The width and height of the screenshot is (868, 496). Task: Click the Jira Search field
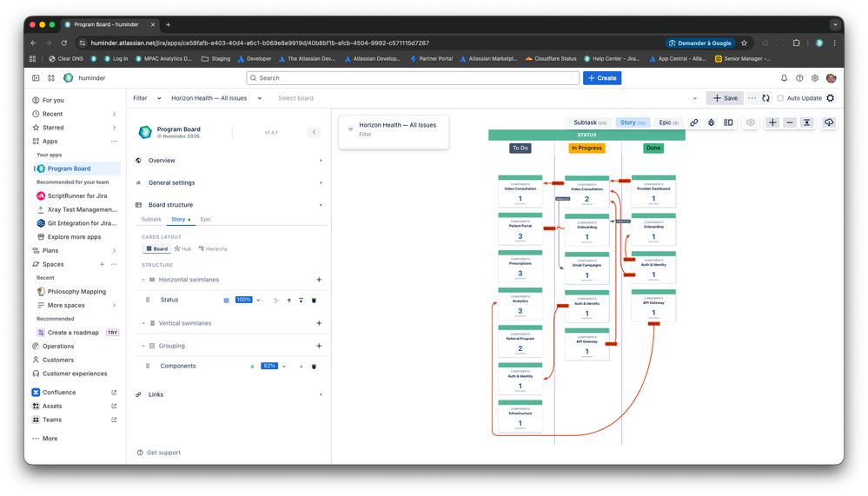tap(413, 78)
